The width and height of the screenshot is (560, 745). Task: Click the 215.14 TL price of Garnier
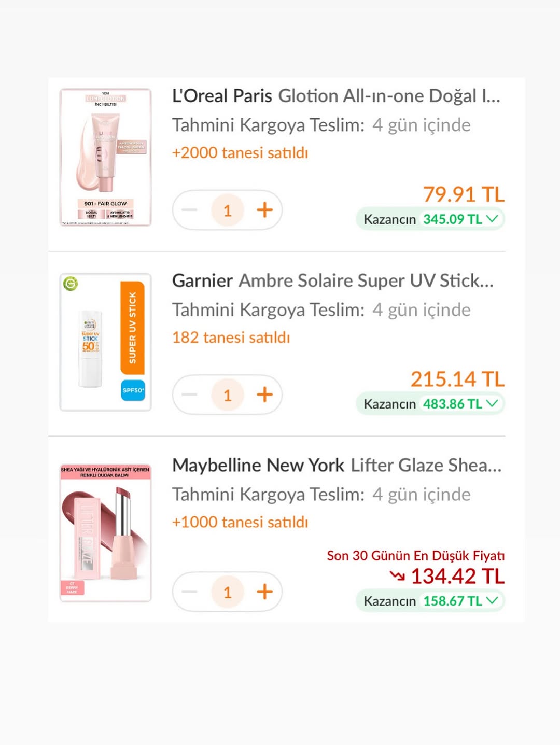(x=457, y=379)
